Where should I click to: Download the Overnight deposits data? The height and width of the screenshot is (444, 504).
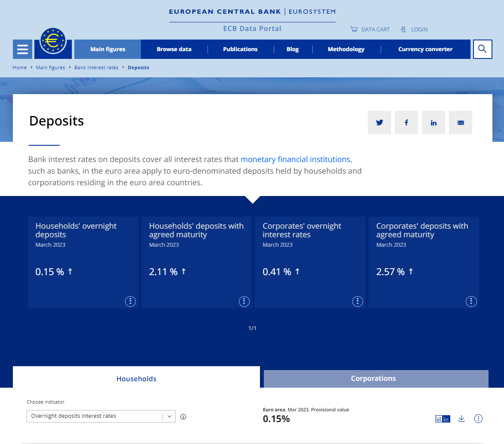coord(461,418)
